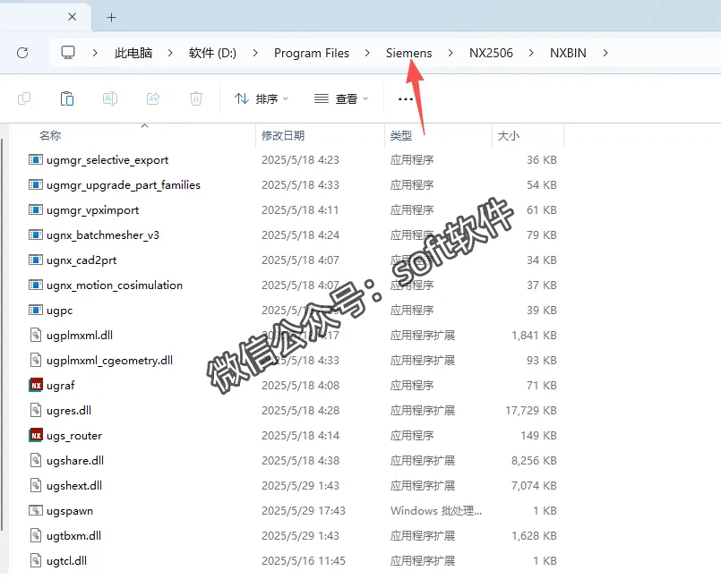Expand chevron after NX2506 breadcrumb
Viewport: 721px width, 588px height.
coord(531,53)
